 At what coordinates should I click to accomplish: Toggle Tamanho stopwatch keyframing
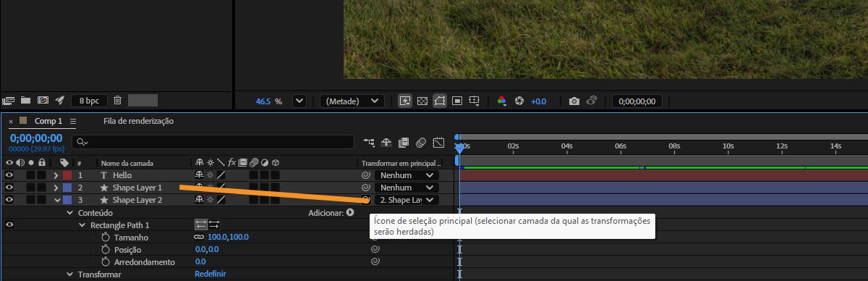click(x=105, y=238)
